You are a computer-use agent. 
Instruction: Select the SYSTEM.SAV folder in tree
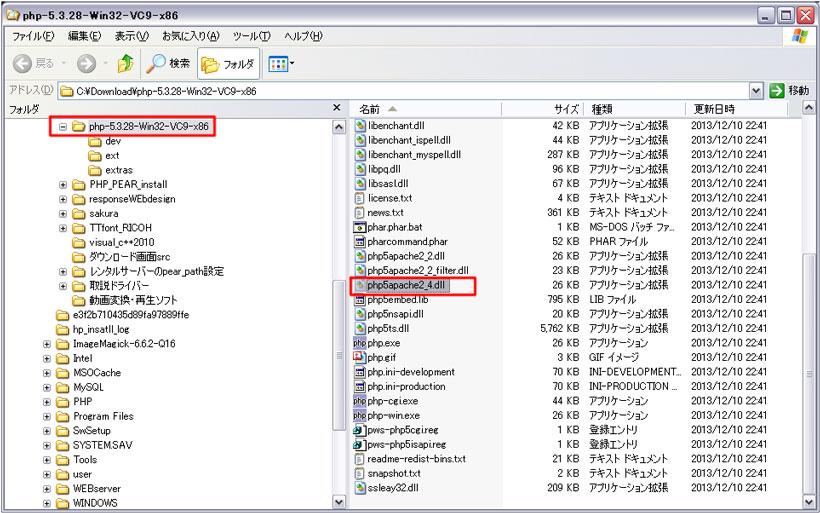pos(94,446)
